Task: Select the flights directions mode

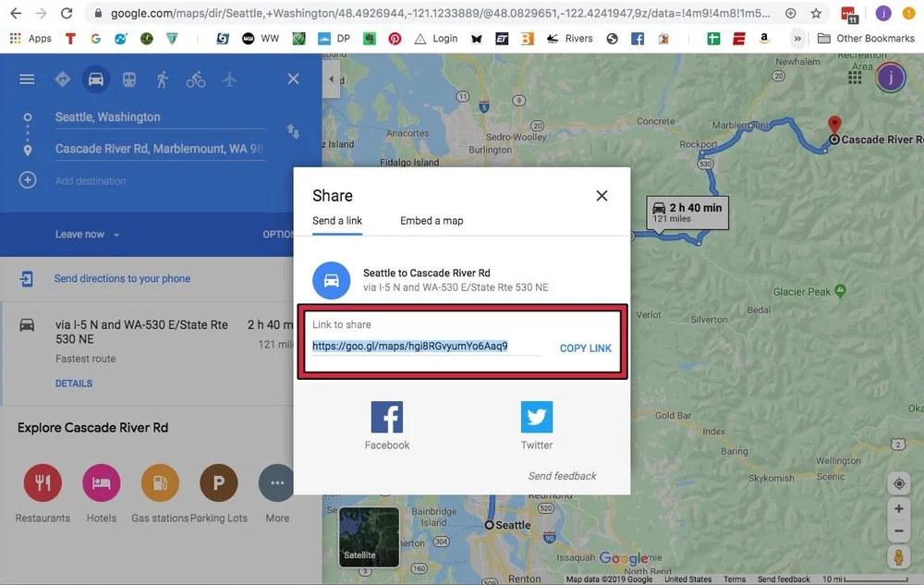Action: click(228, 79)
